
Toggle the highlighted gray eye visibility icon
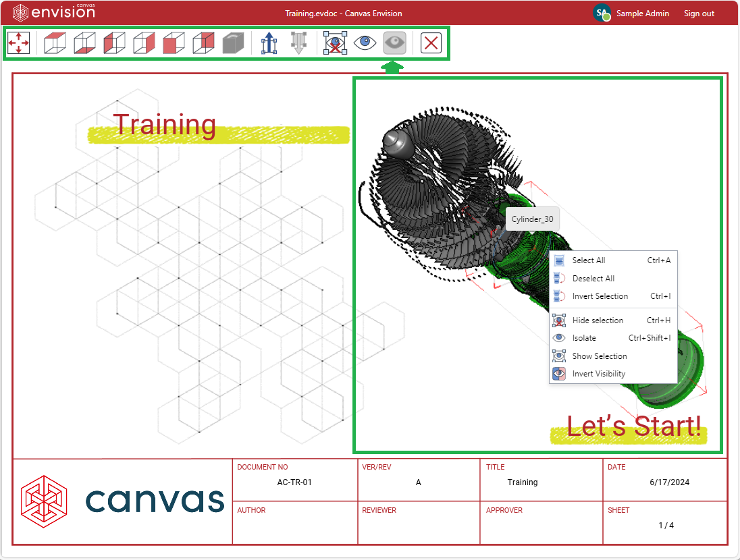pyautogui.click(x=394, y=43)
